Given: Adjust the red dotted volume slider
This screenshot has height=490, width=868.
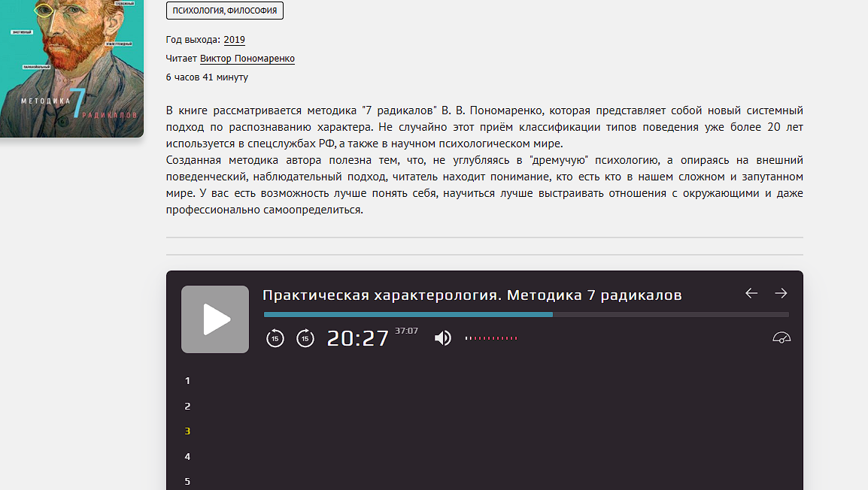Looking at the screenshot, I should pyautogui.click(x=491, y=338).
